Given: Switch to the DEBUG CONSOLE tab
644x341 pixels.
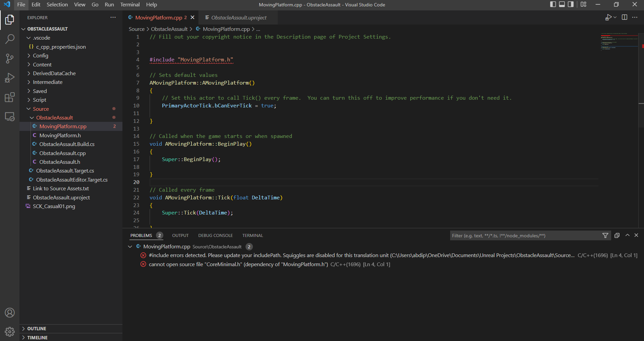Looking at the screenshot, I should click(x=215, y=236).
